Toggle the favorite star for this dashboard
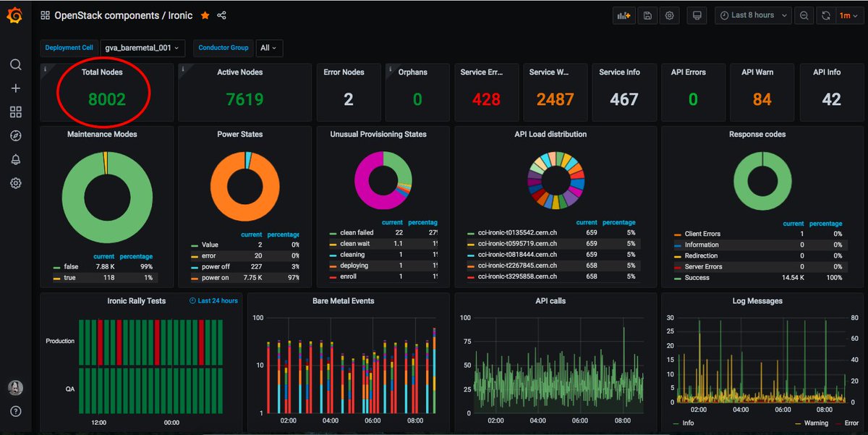 click(x=205, y=15)
